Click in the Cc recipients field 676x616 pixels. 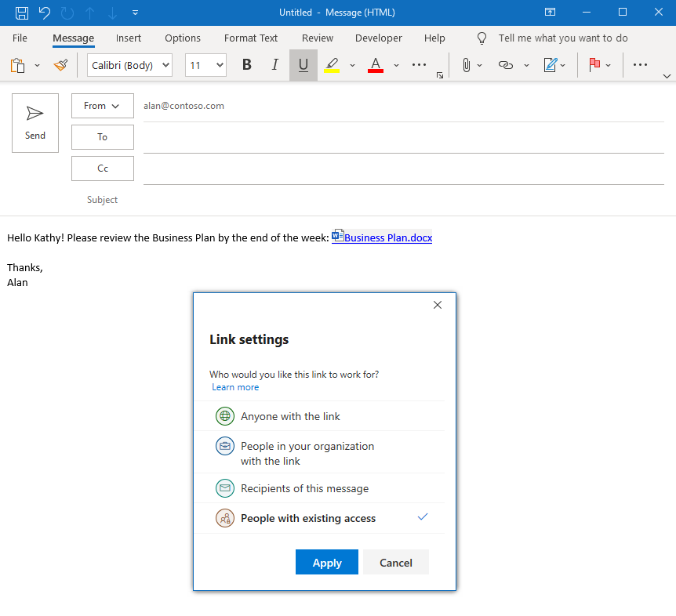click(404, 169)
